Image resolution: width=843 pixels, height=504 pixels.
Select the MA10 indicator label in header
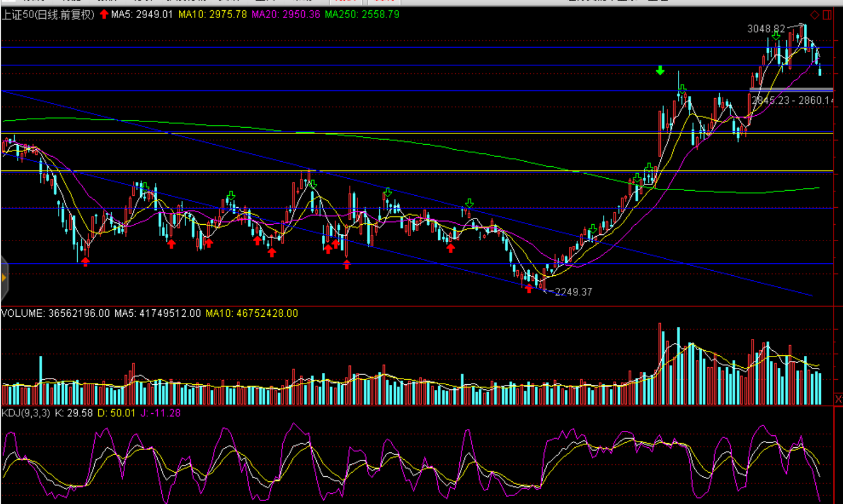tap(212, 15)
